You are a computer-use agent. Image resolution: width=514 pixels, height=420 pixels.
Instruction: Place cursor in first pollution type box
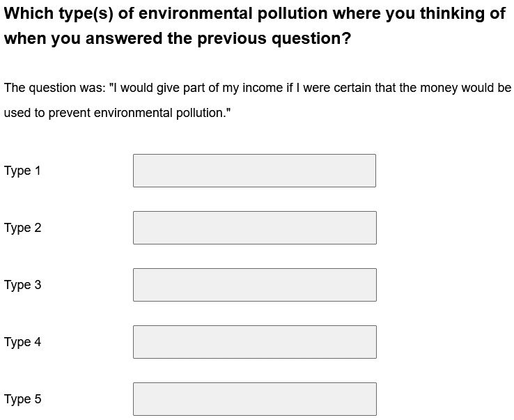coord(254,171)
